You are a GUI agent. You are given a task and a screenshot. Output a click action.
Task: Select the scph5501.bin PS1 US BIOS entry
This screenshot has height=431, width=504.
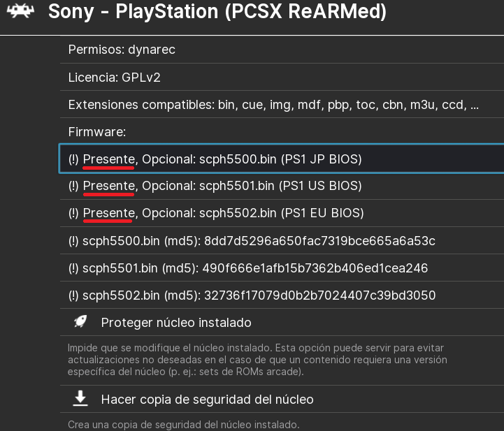tap(280, 186)
